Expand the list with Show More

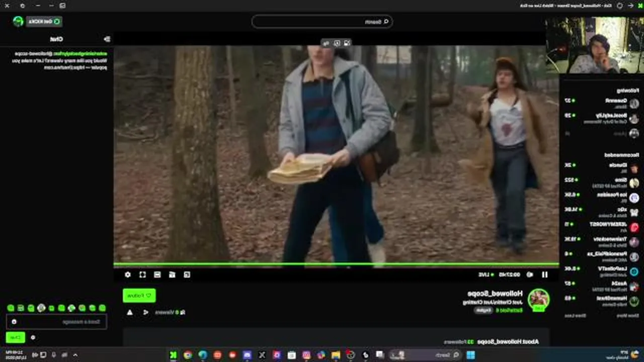(629, 316)
